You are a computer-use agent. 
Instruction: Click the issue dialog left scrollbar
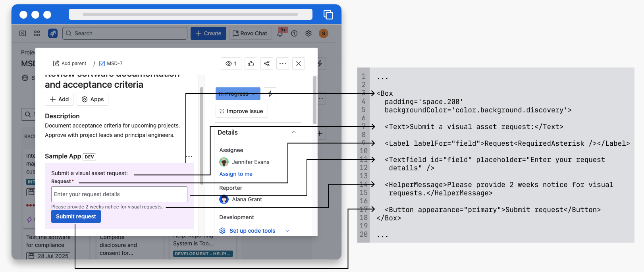click(202, 135)
